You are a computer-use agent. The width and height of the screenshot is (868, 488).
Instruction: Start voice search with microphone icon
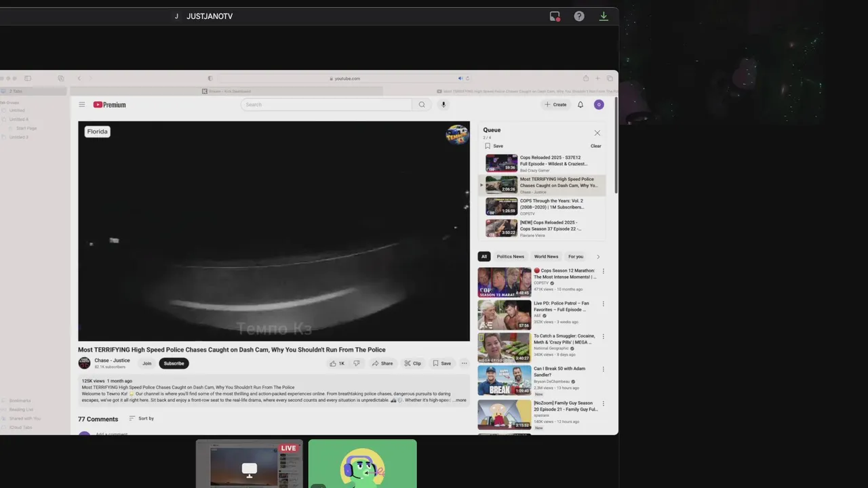[443, 104]
